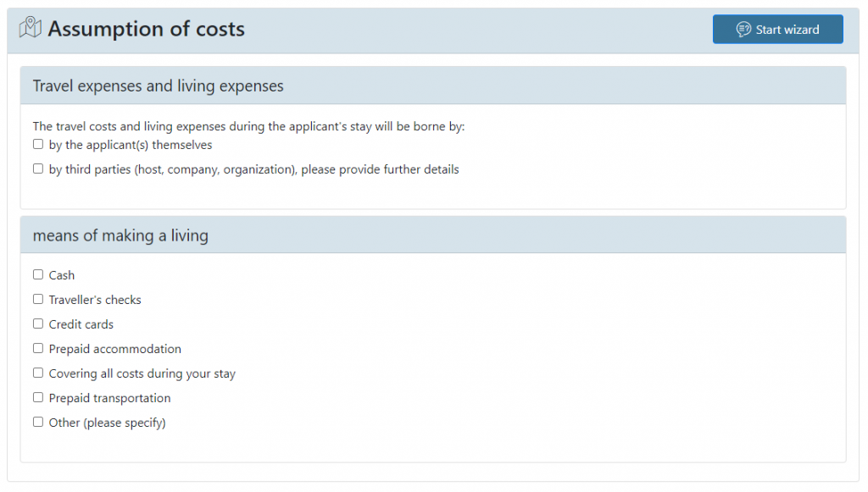This screenshot has width=868, height=492.
Task: Click the 'Prepaid transportation' label text
Action: [x=109, y=398]
